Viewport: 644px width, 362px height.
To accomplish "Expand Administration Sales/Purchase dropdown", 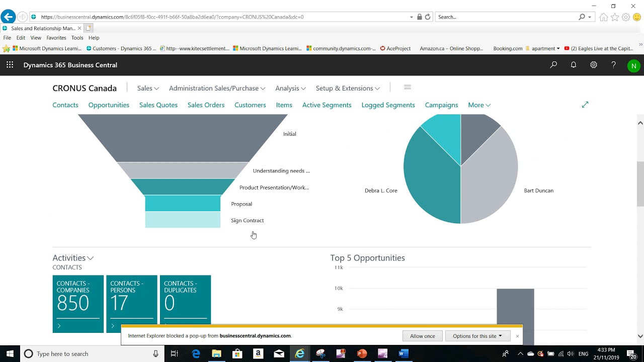I will [217, 88].
